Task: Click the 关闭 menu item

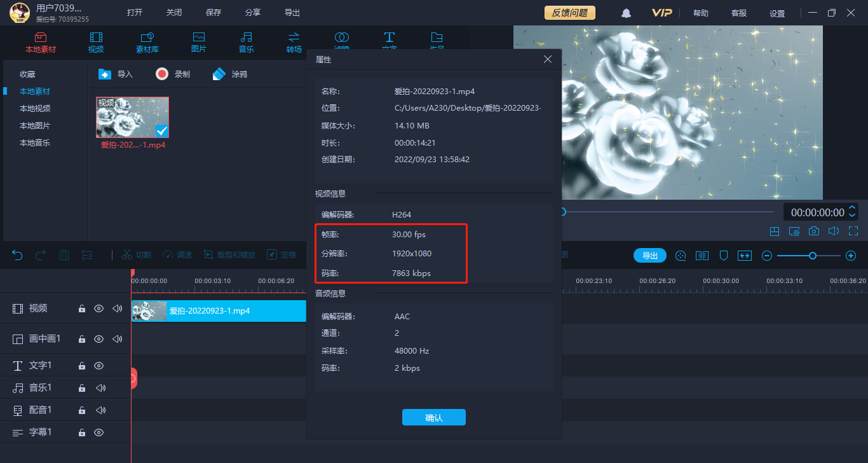Action: 174,13
